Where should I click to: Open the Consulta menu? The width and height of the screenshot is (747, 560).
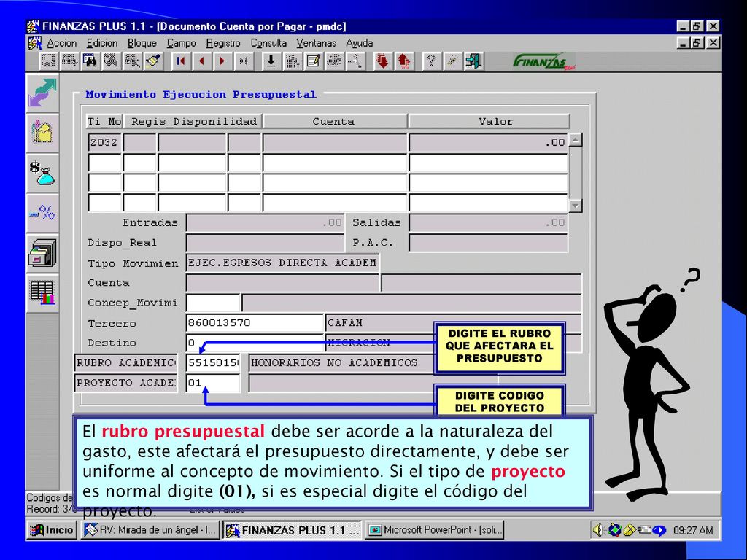point(268,43)
